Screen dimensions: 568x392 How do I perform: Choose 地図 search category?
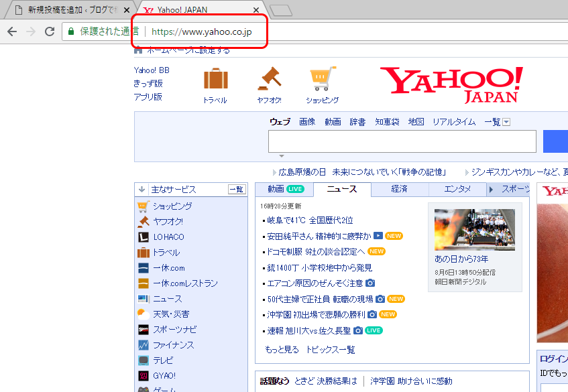(x=416, y=122)
